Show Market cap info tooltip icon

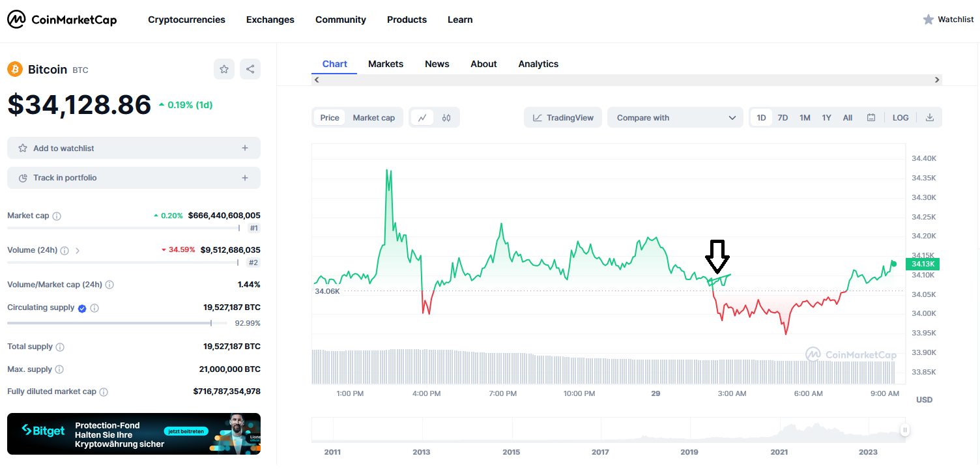57,216
